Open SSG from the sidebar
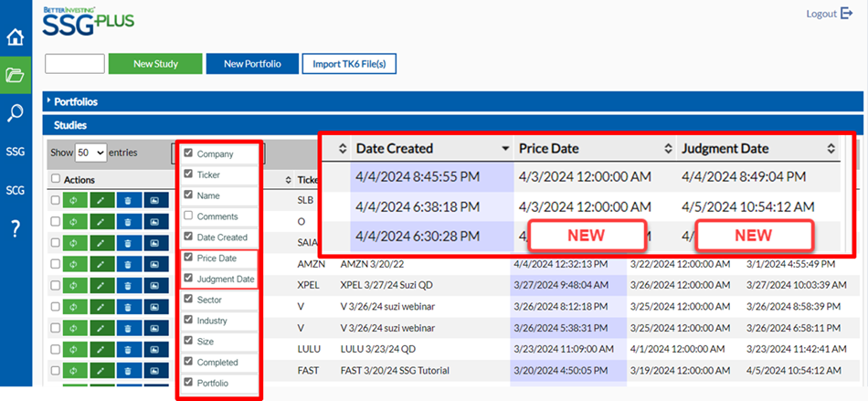Image resolution: width=868 pixels, height=401 pixels. [16, 151]
